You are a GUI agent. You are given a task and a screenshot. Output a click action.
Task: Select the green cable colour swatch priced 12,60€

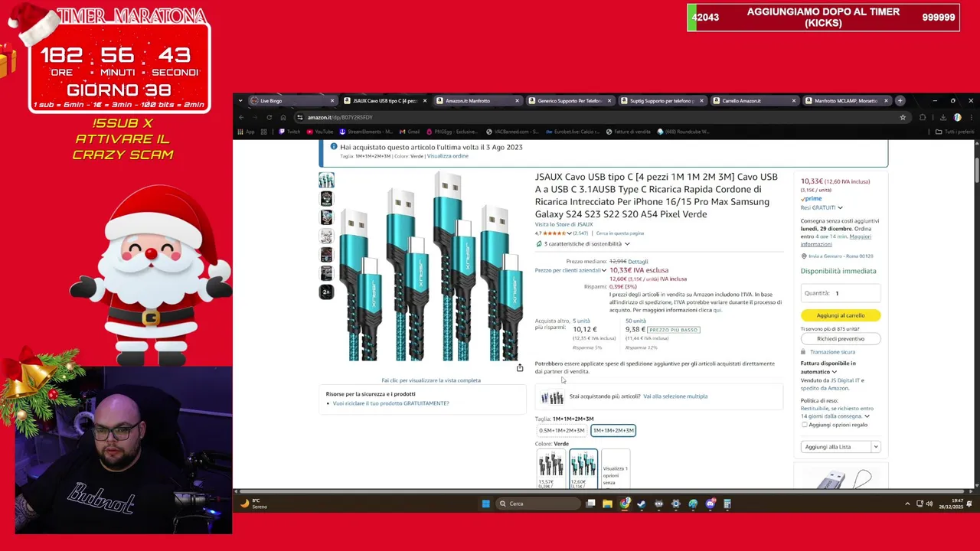(x=583, y=468)
